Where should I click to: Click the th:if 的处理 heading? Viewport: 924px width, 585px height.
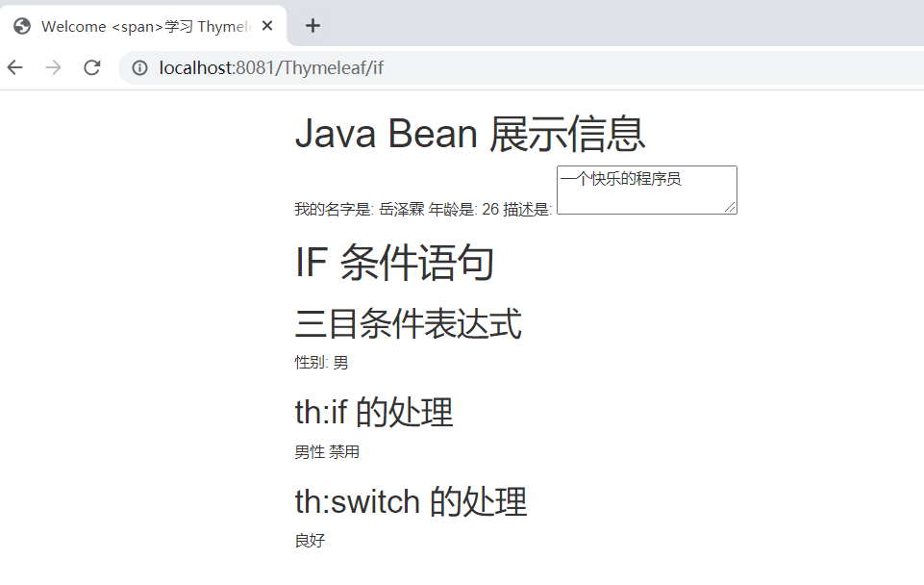point(373,412)
